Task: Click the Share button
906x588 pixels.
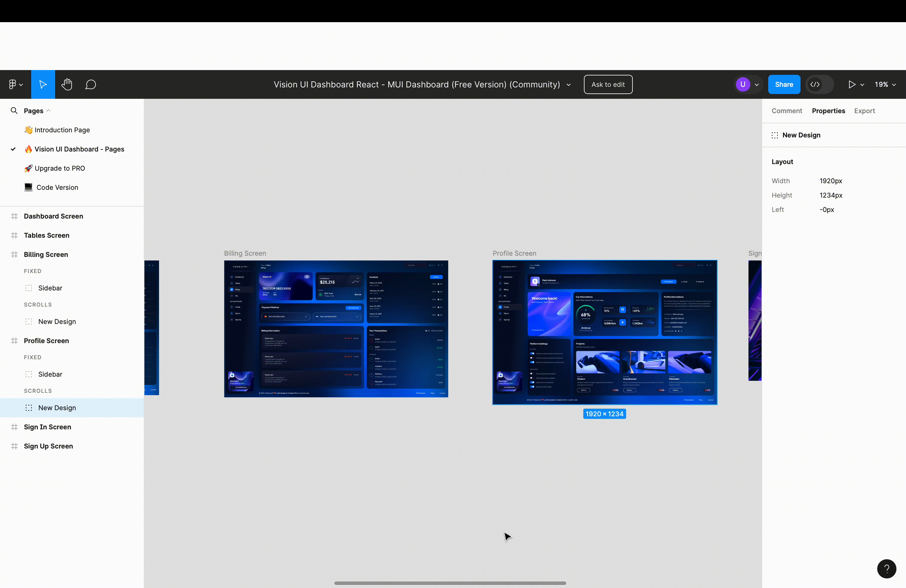Action: (x=784, y=84)
